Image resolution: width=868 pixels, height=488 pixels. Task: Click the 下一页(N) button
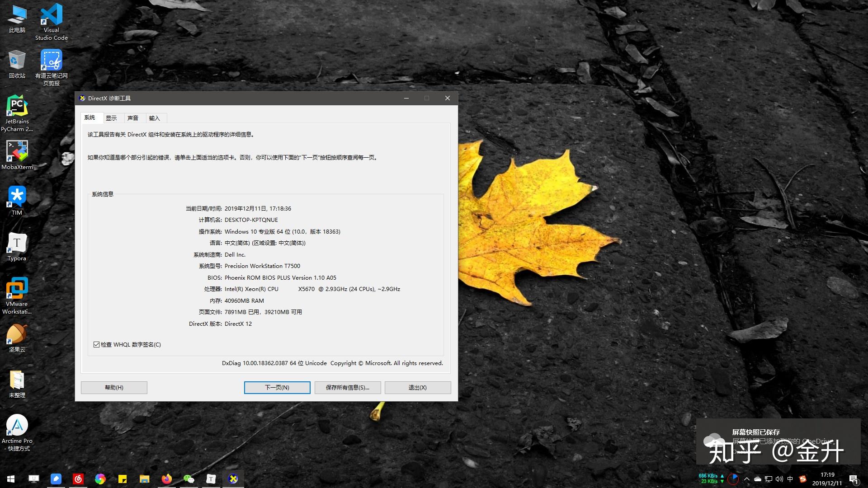point(277,388)
